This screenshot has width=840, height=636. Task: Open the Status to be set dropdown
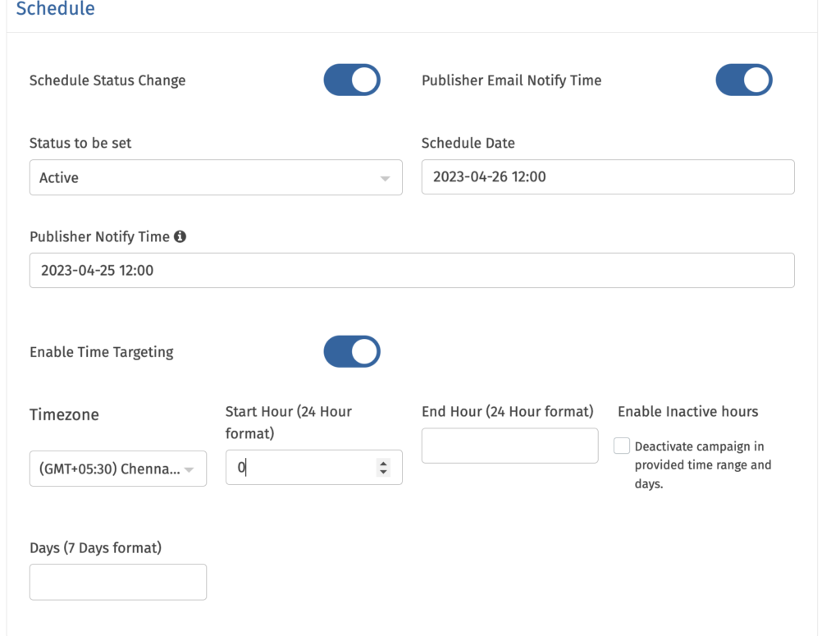coord(215,177)
